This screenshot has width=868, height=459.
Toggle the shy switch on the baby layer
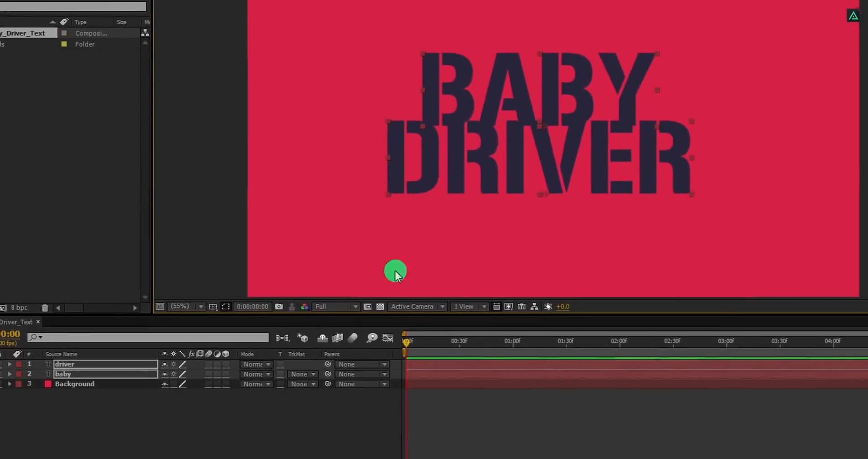pos(165,374)
